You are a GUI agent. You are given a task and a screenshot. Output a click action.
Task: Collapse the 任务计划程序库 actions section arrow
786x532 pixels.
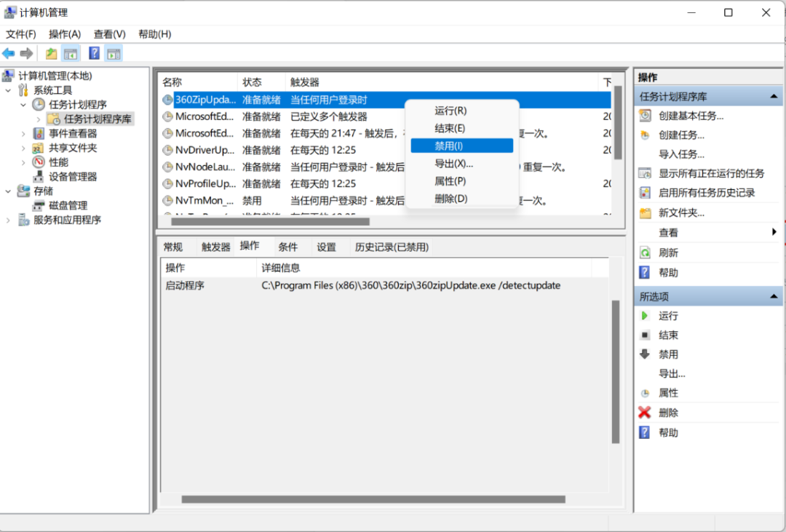pyautogui.click(x=774, y=96)
